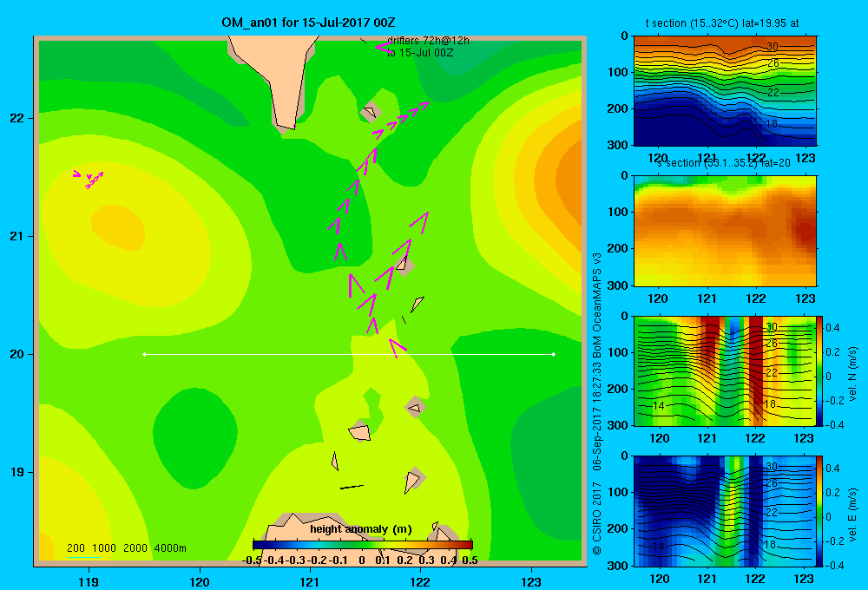This screenshot has height=590, width=868.
Task: Click the "vel. N (m/s)" axis label
Action: pos(852,374)
